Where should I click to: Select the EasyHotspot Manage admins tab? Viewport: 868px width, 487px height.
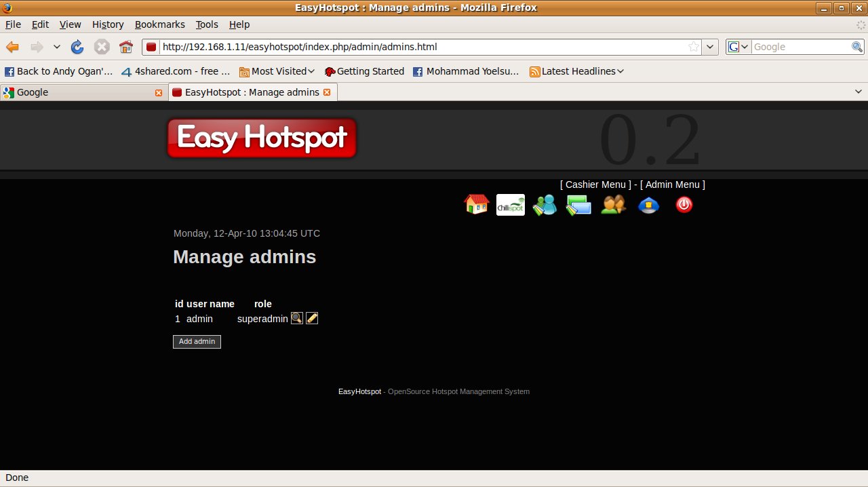tap(252, 92)
